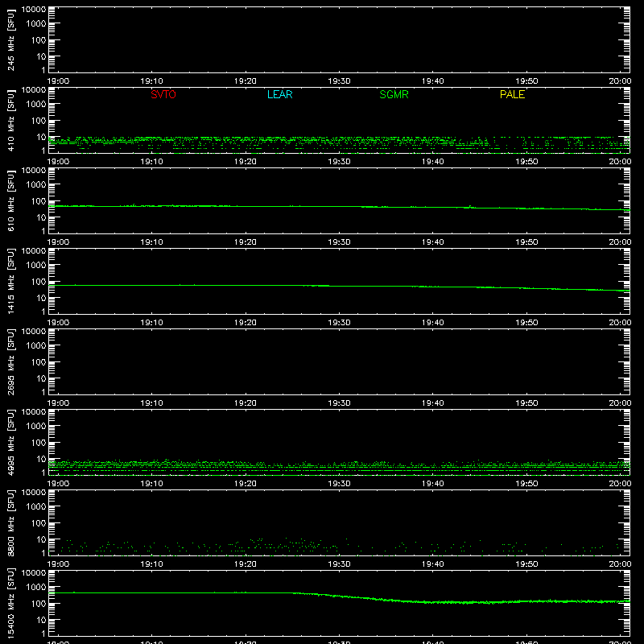Click the 1000 tick of the 15400 MHz panel
644x644 pixels.
click(36, 588)
